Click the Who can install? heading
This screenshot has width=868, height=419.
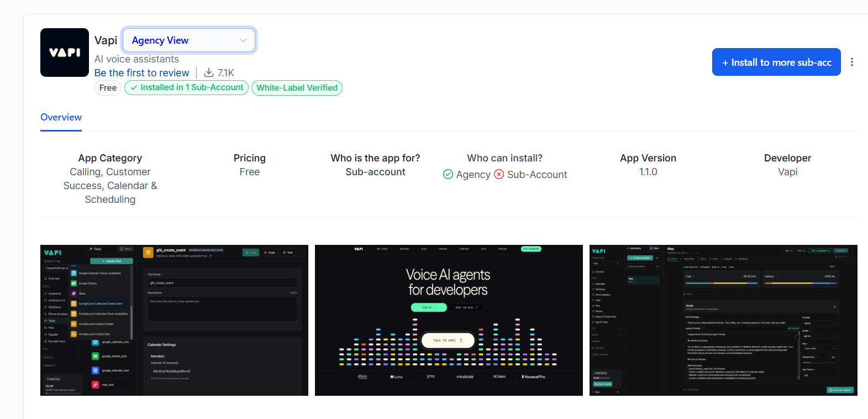[505, 158]
